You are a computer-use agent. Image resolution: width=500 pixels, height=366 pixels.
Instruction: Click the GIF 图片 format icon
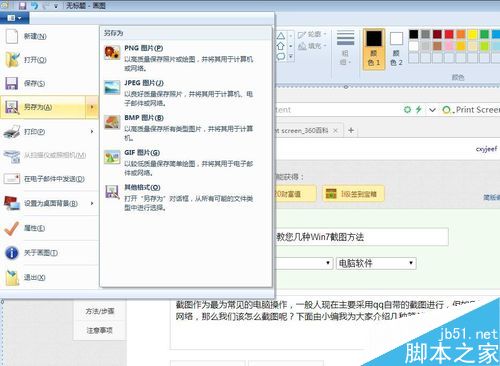pos(112,157)
